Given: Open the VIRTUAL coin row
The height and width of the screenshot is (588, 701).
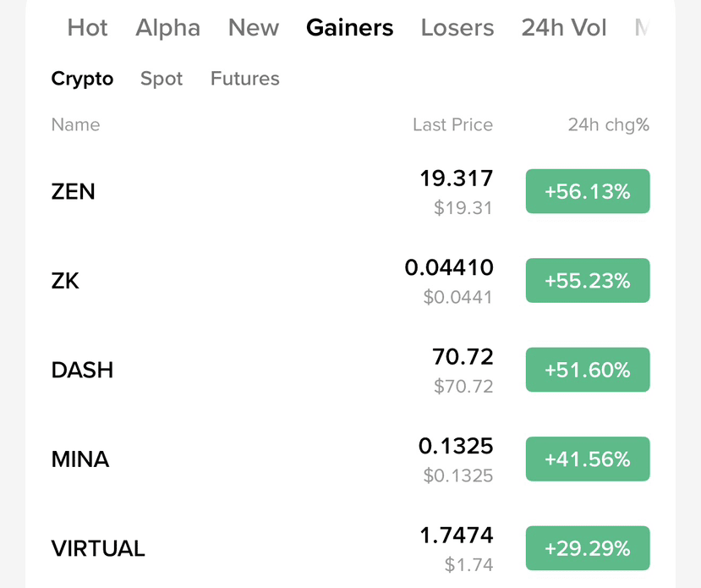Looking at the screenshot, I should coord(350,548).
